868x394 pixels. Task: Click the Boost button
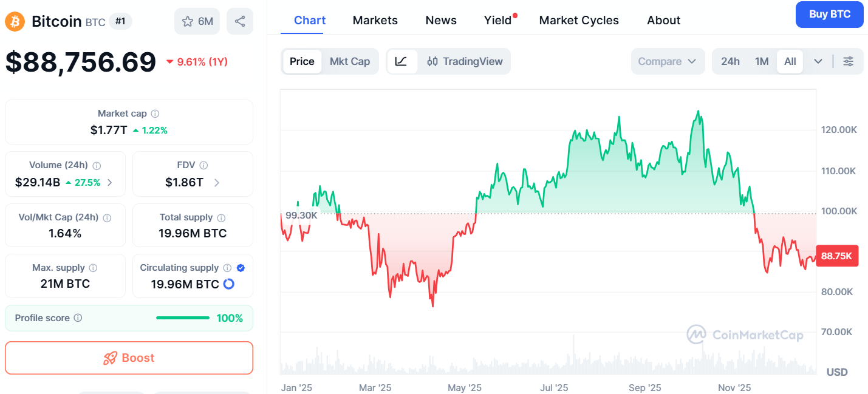pos(129,358)
